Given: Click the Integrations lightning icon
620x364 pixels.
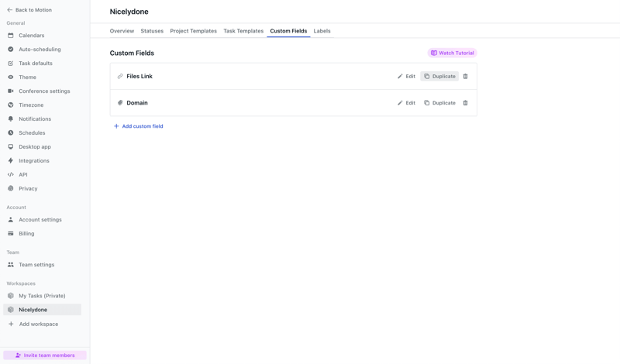Looking at the screenshot, I should [x=11, y=160].
